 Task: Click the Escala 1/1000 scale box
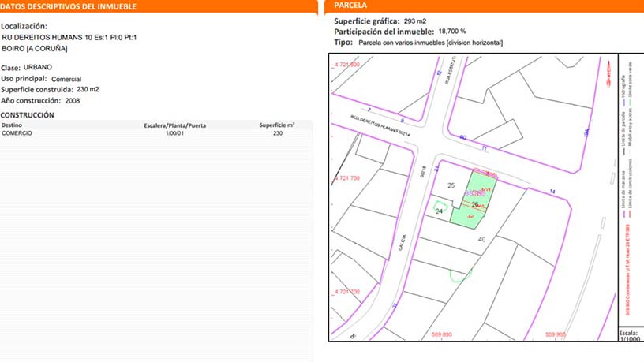click(629, 334)
